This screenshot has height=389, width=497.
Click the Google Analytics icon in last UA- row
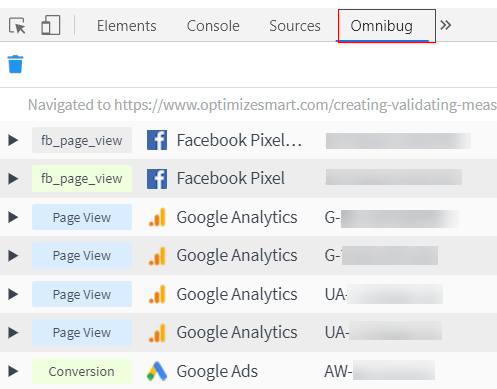[157, 333]
